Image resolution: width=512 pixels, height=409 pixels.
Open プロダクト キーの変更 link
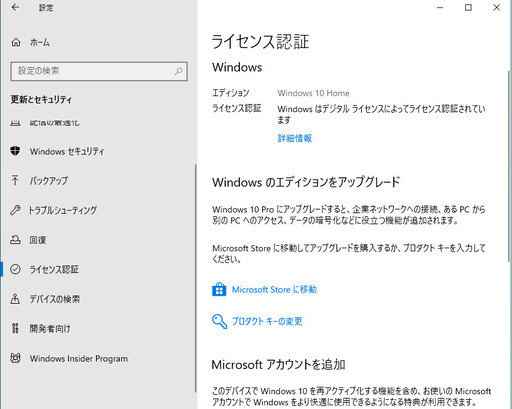tap(267, 321)
